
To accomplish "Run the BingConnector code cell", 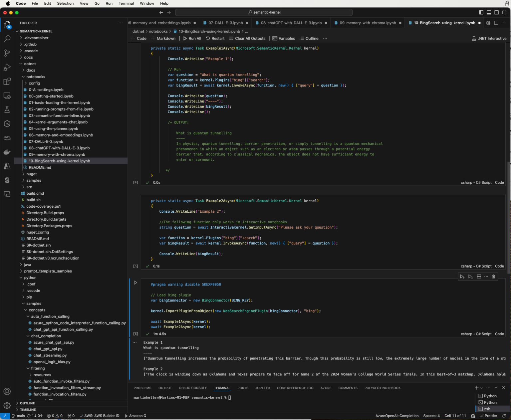I will pyautogui.click(x=135, y=283).
